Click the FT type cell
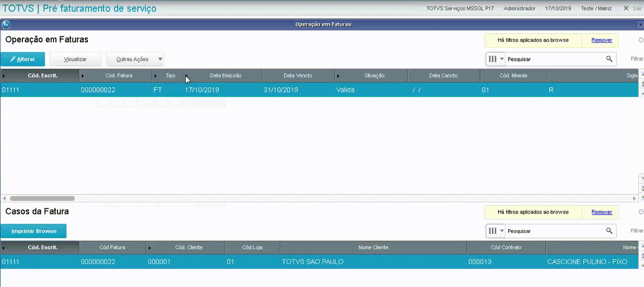 (x=158, y=90)
